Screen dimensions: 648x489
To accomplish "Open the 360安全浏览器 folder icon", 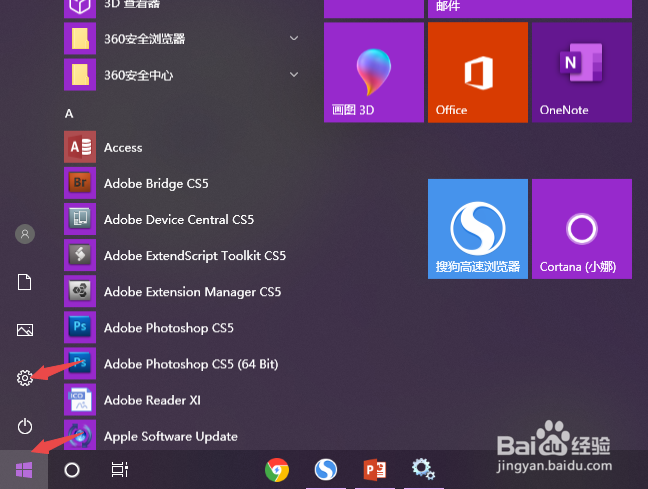I will coord(80,38).
